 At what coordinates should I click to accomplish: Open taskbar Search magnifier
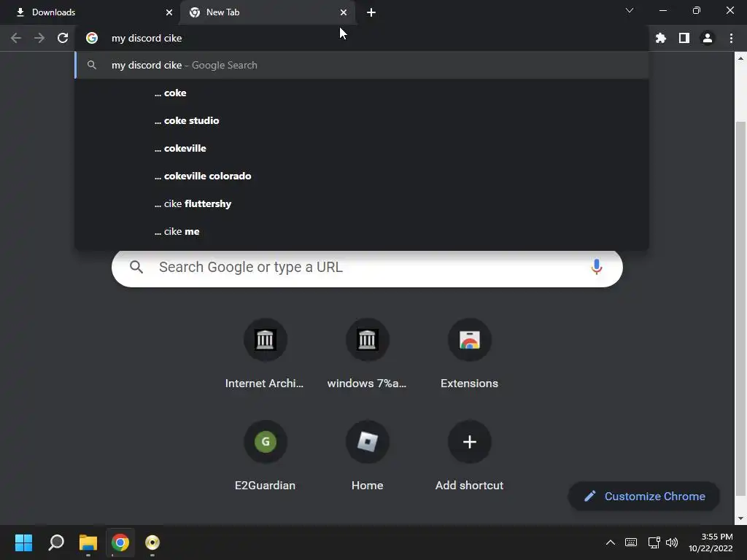coord(56,542)
